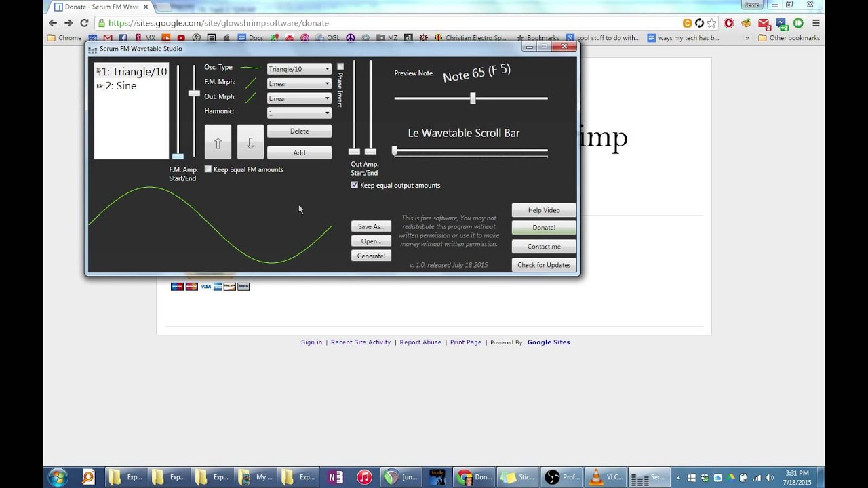Click the Serum FM Wavetable taskbar button
The width and height of the screenshot is (868, 488).
tap(650, 477)
